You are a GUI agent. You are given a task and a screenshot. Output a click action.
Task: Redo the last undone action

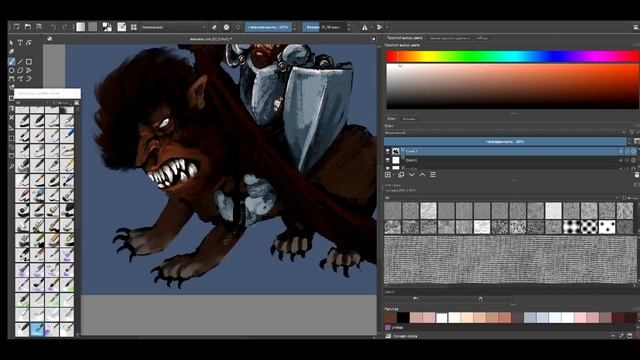(x=64, y=27)
